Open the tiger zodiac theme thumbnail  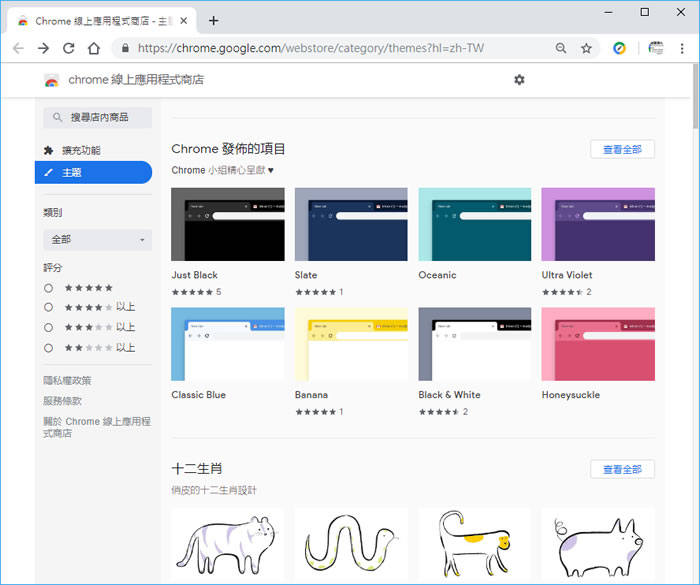coord(228,545)
